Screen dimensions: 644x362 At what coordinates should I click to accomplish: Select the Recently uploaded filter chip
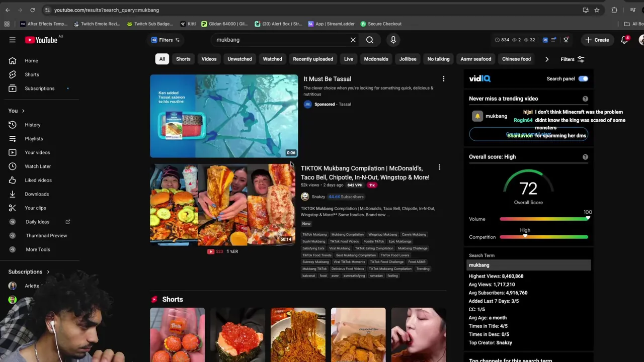point(313,59)
